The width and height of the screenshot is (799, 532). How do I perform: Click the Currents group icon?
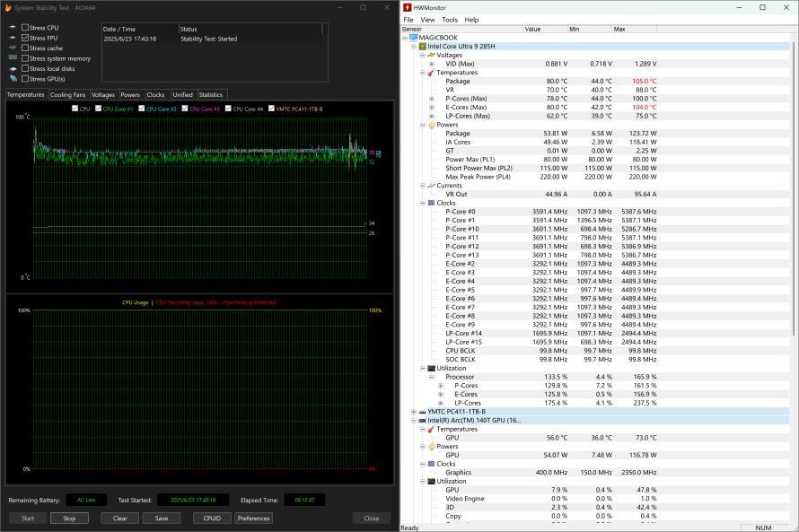[x=431, y=186]
